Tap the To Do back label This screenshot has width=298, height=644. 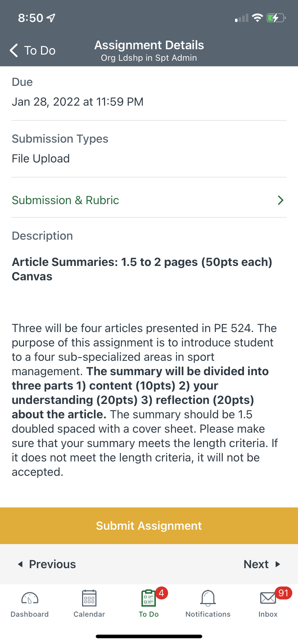[40, 51]
